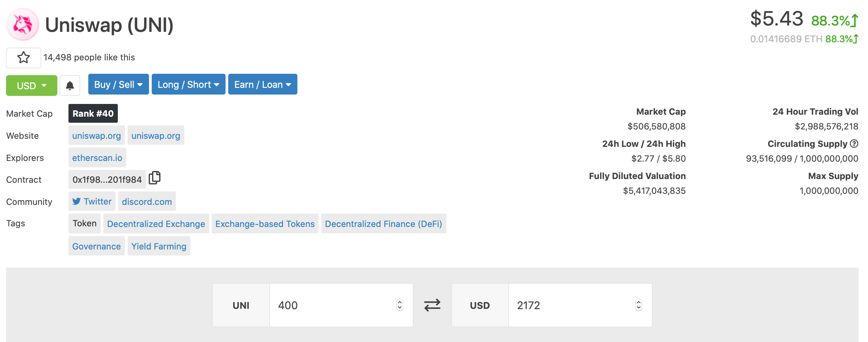The image size is (868, 342).
Task: Select the Decentralized Exchange tag
Action: coord(156,224)
